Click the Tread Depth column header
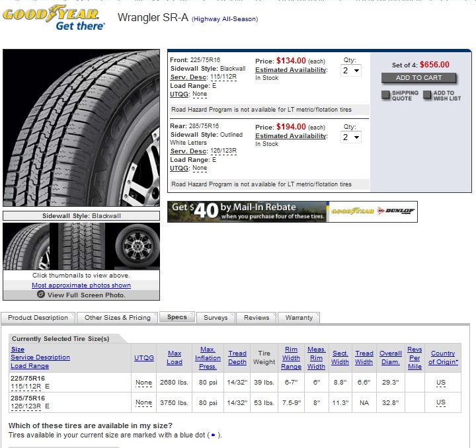476x448 pixels. tap(237, 357)
